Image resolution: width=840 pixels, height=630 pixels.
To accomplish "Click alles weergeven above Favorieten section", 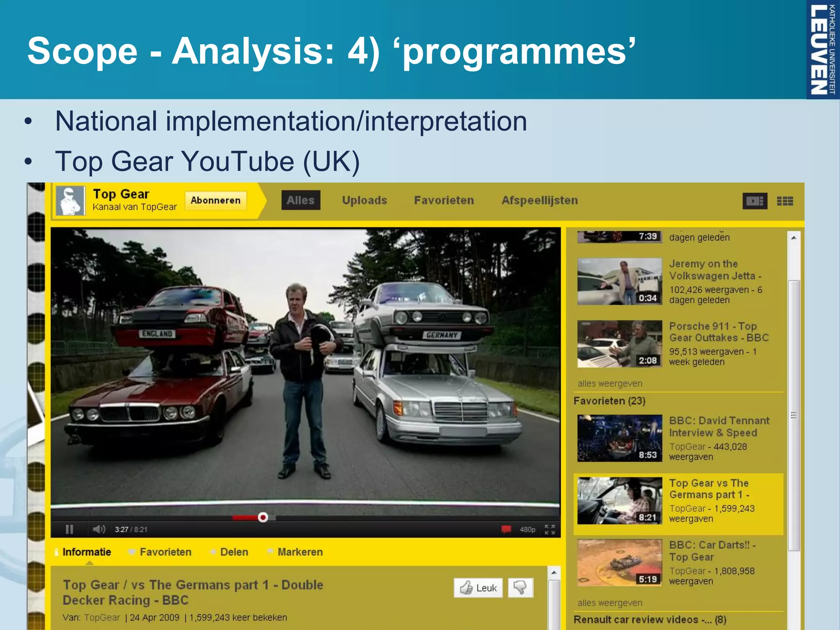I will (610, 383).
